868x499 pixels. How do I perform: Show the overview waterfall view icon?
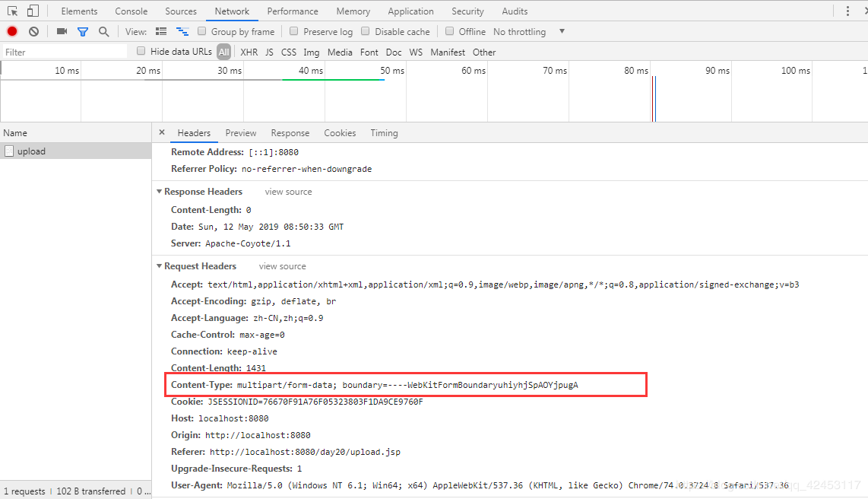(182, 32)
